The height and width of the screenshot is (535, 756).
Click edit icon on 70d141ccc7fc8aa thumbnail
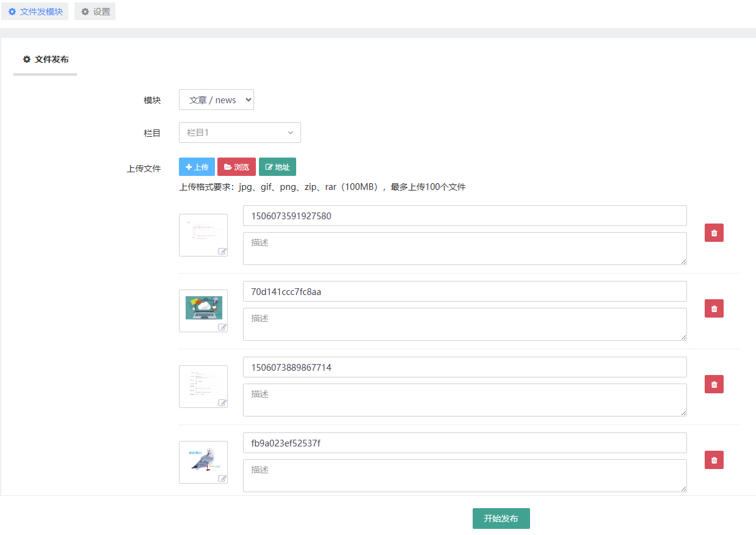coord(222,327)
